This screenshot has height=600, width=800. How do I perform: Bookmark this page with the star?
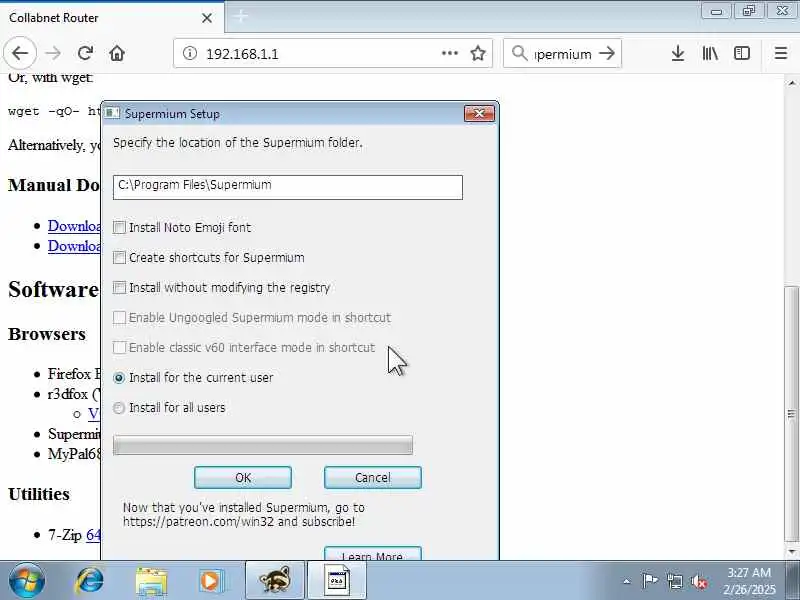pos(478,53)
